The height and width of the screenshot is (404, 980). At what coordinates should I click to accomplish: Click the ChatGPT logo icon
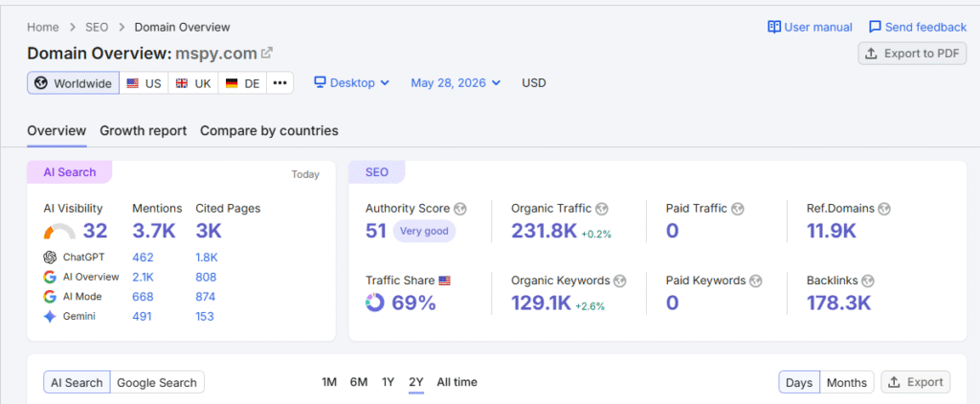click(50, 257)
